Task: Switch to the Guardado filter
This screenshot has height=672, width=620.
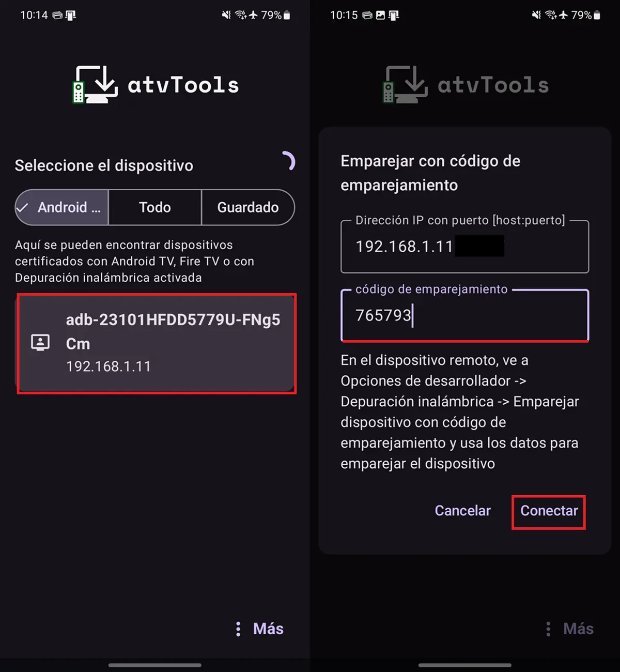Action: click(248, 207)
